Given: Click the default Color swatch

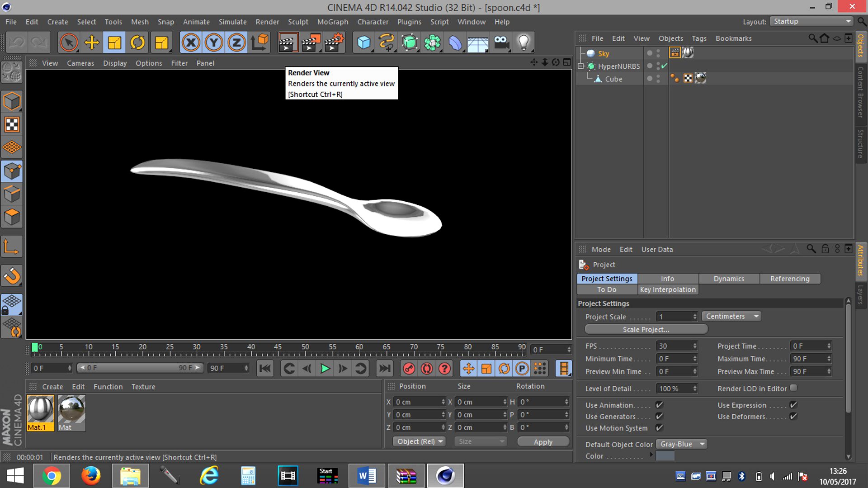Looking at the screenshot, I should coord(665,456).
